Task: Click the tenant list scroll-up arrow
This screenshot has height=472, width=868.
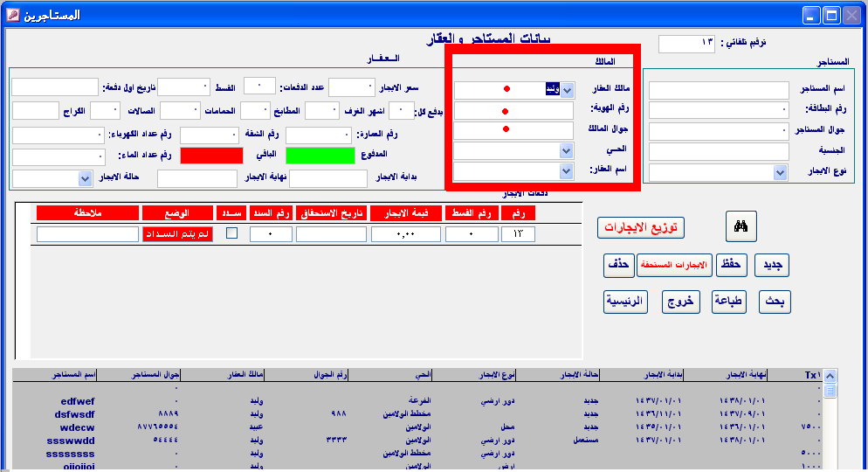Action: tap(830, 377)
